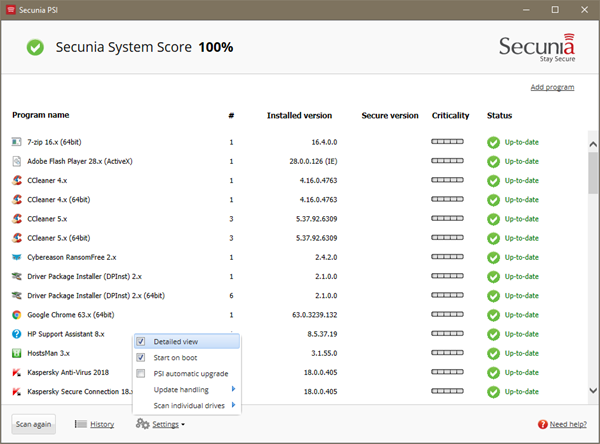Viewport: 600px width, 444px height.
Task: Click the Installed version column header
Action: pyautogui.click(x=299, y=116)
